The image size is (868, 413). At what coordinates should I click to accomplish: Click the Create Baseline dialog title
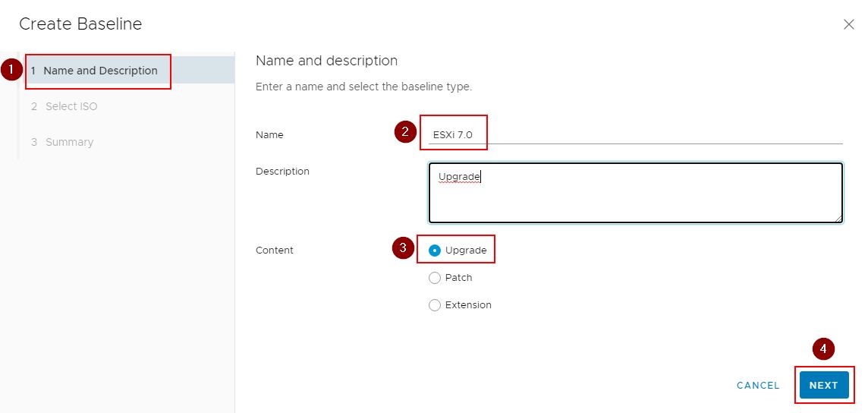(x=80, y=24)
